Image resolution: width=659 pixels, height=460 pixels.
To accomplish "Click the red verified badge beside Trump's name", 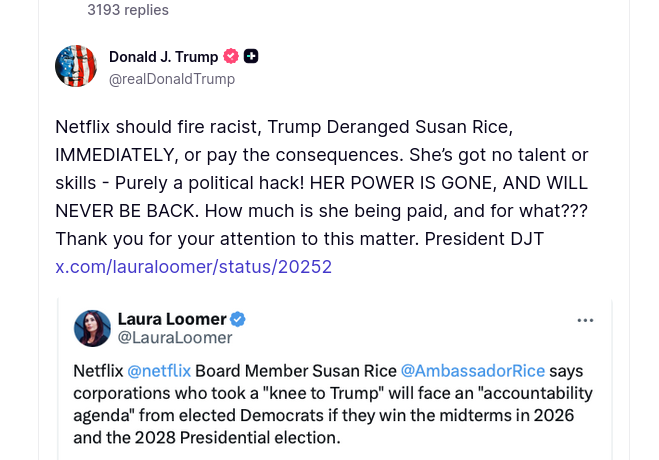I will click(231, 56).
